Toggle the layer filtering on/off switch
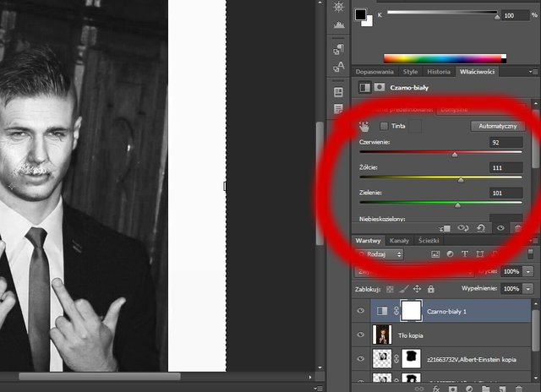 pyautogui.click(x=531, y=253)
